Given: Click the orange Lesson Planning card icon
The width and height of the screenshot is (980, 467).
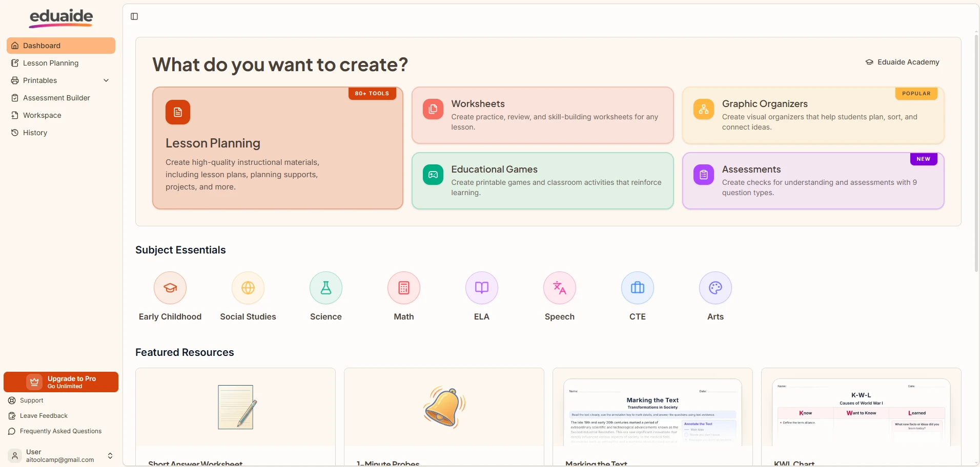Looking at the screenshot, I should click(178, 112).
